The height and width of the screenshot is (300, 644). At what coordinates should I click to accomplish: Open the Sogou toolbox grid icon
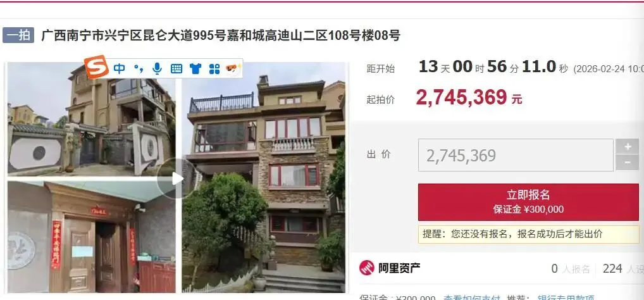(x=214, y=69)
